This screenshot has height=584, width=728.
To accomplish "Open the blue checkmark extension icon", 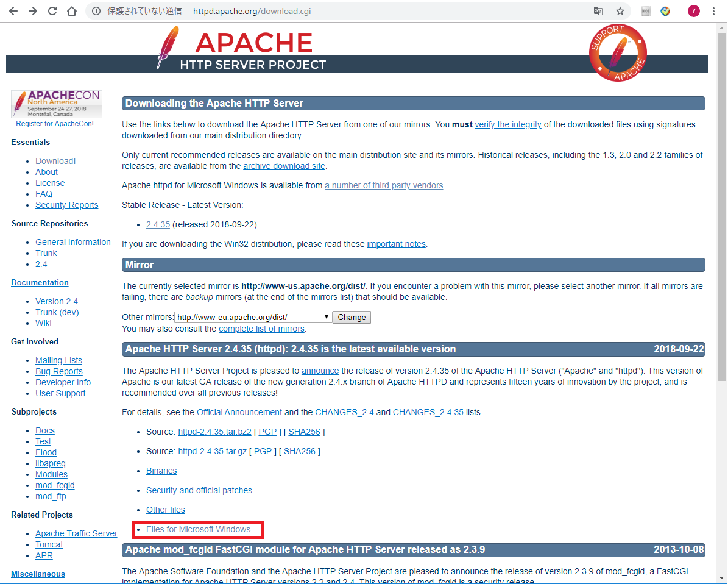I will tap(665, 10).
